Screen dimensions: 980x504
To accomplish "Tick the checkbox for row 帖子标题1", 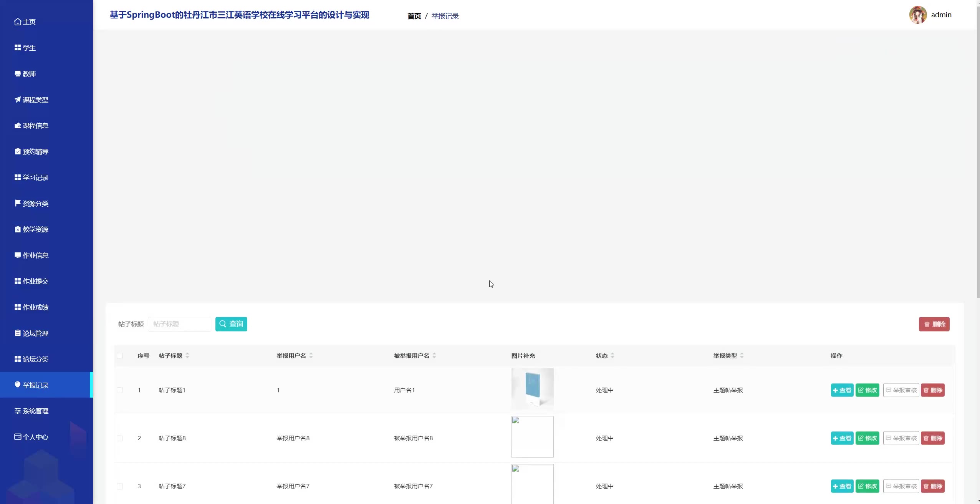I will (x=120, y=390).
